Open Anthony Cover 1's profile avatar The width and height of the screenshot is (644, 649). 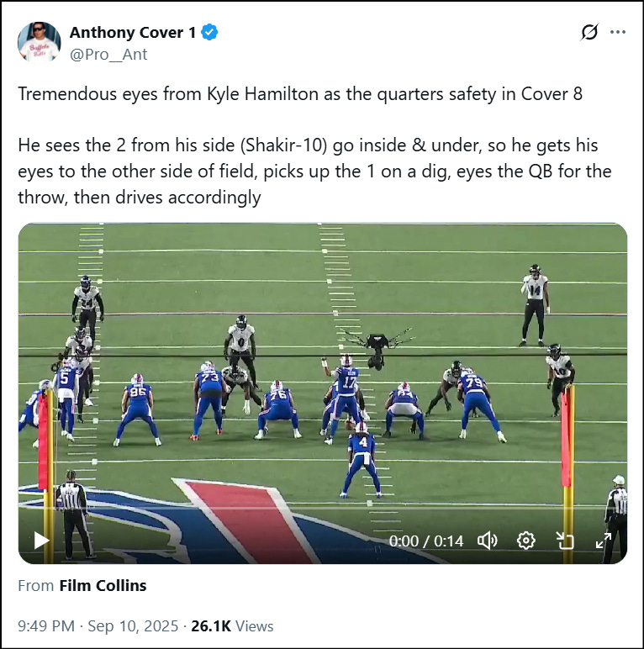click(x=40, y=42)
